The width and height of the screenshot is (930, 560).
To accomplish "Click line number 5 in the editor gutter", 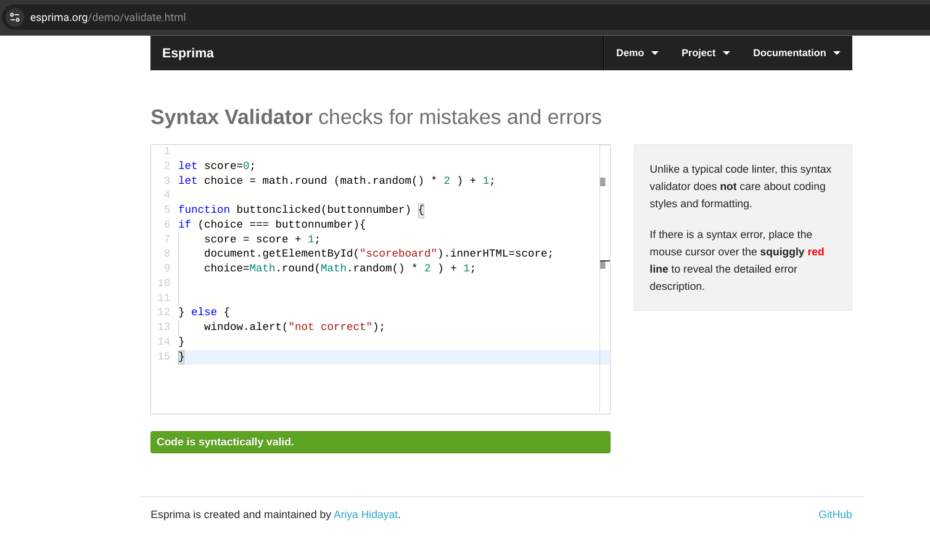I will [167, 210].
